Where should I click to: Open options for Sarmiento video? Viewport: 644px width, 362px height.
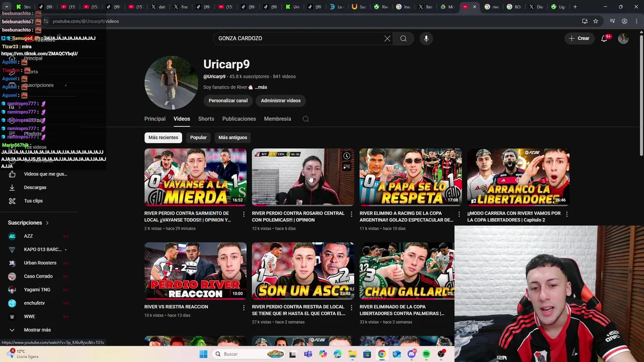coord(244,214)
